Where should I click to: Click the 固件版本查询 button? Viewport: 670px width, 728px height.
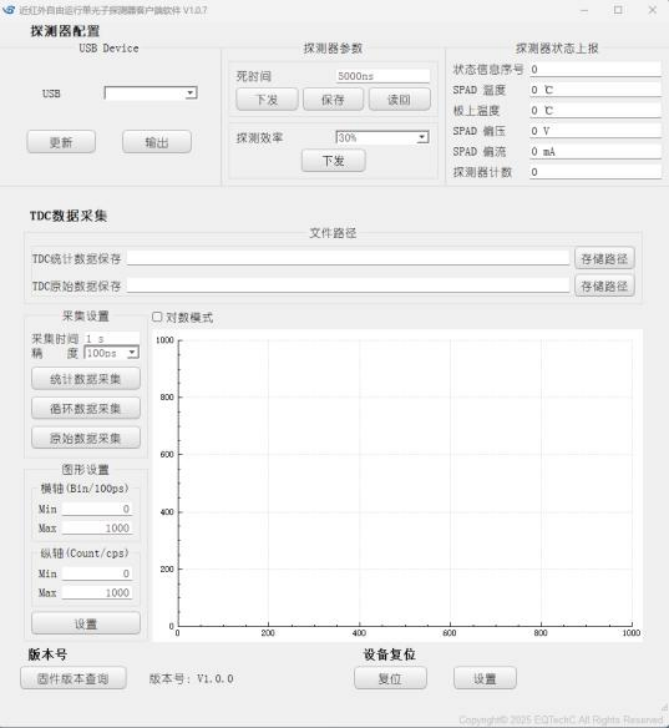pyautogui.click(x=74, y=678)
